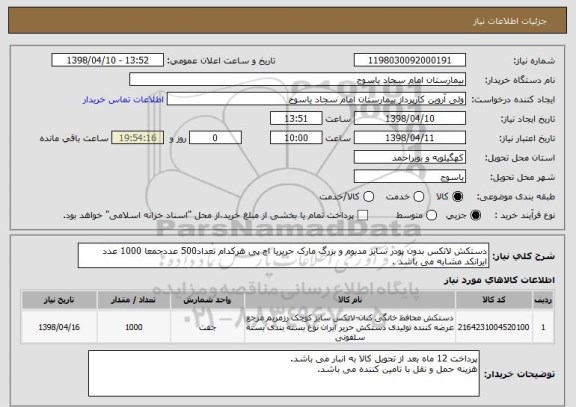576x407 pixels.
Task: Click the تعداد / مقدار column header
Action: 134,300
